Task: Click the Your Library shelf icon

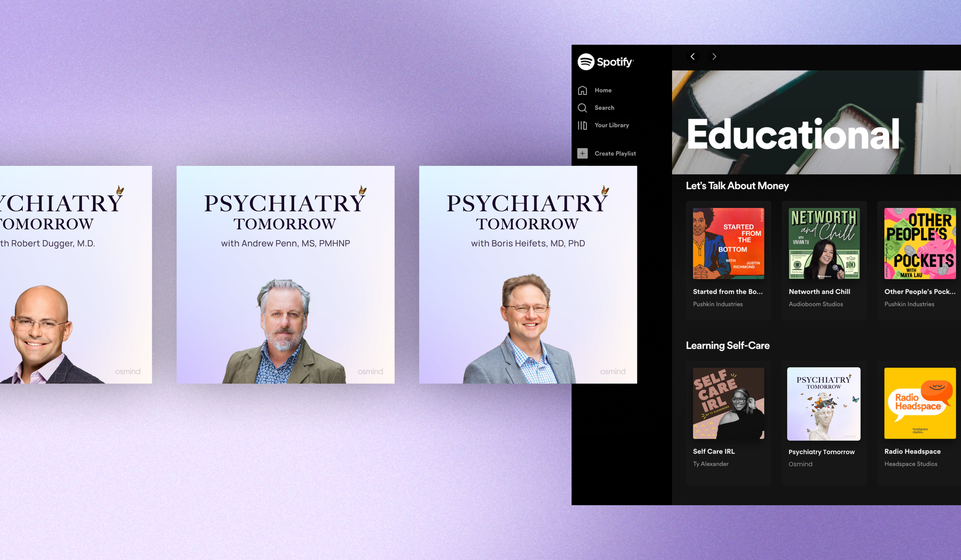Action: 582,126
